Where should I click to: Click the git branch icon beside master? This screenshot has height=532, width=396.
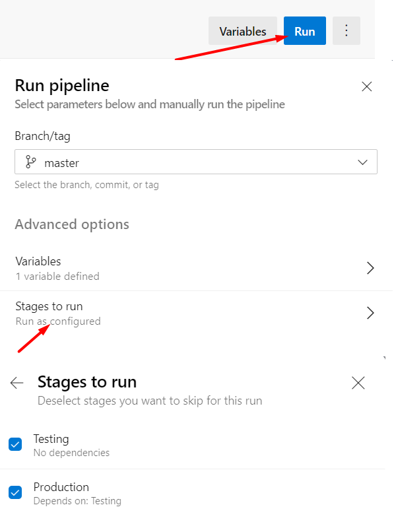click(30, 162)
